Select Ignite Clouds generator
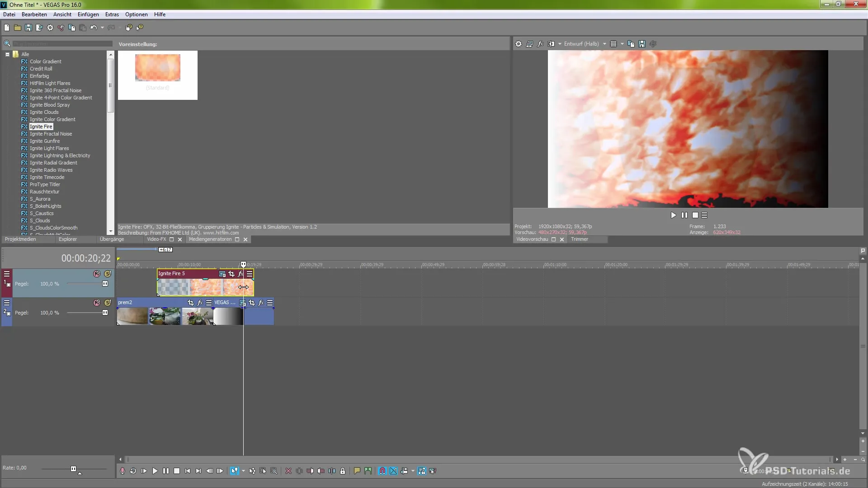 coord(44,112)
